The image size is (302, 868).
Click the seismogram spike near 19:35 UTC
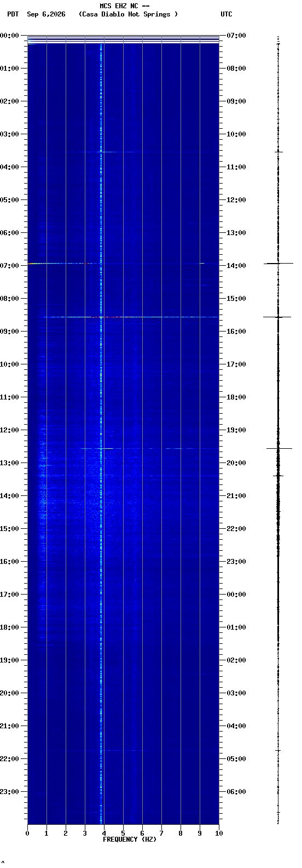coord(279,448)
